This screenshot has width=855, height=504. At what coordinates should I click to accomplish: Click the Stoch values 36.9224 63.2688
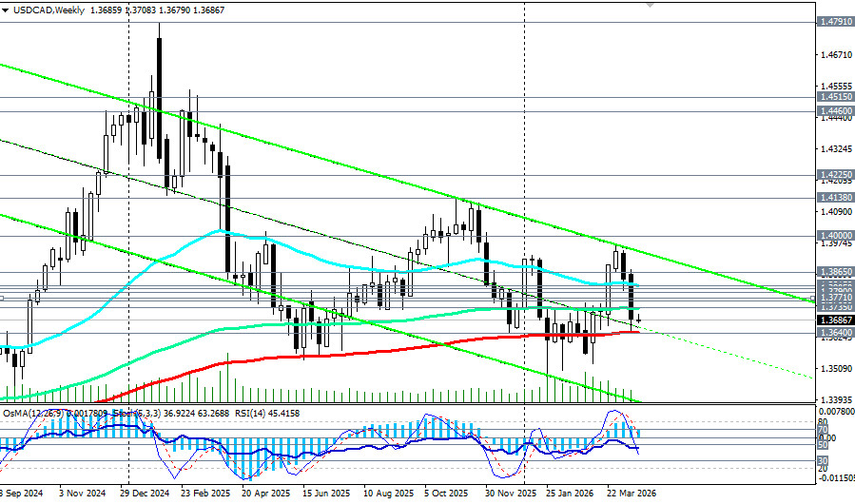[198, 414]
